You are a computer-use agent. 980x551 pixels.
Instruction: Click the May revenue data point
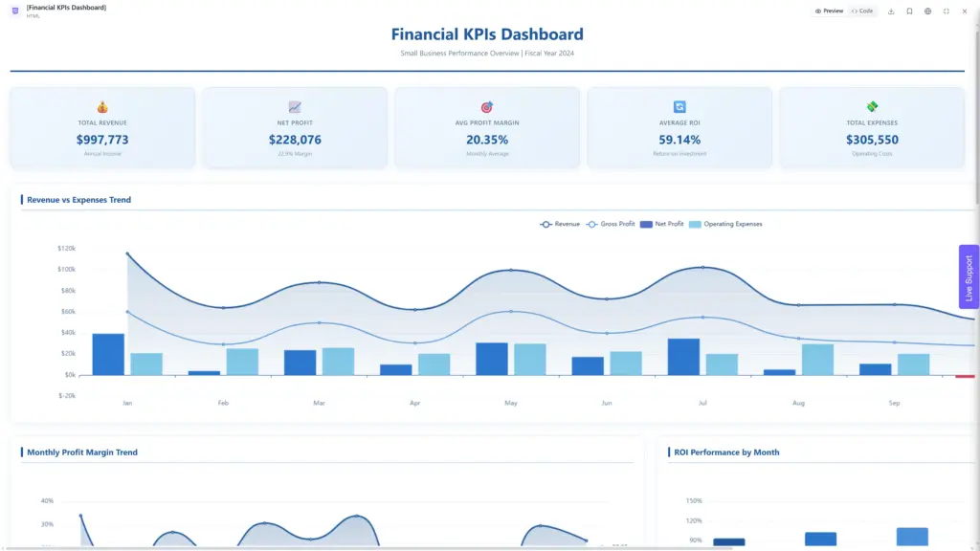[x=511, y=270]
